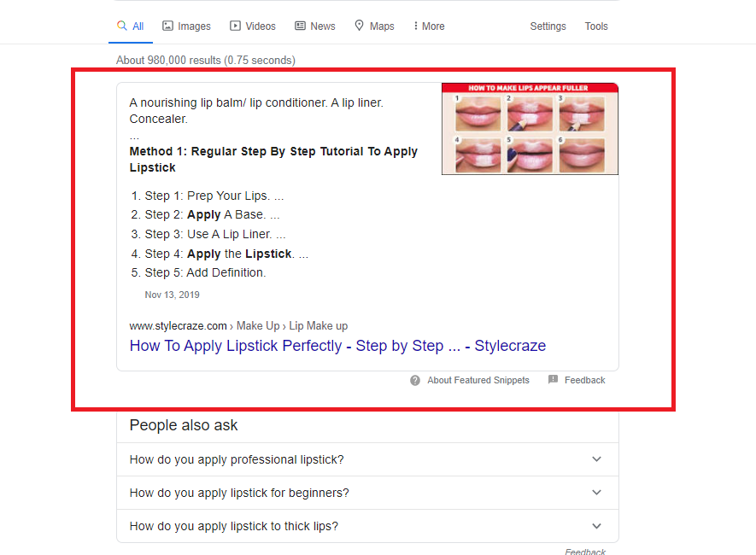Screen dimensions: 756x555
Task: Select the All search tab
Action: coord(131,26)
